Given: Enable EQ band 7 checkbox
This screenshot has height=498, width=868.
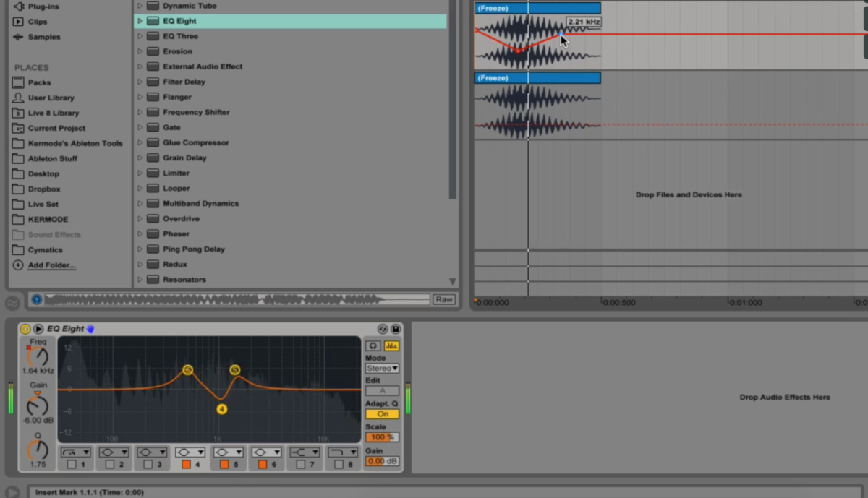Looking at the screenshot, I should click(301, 465).
